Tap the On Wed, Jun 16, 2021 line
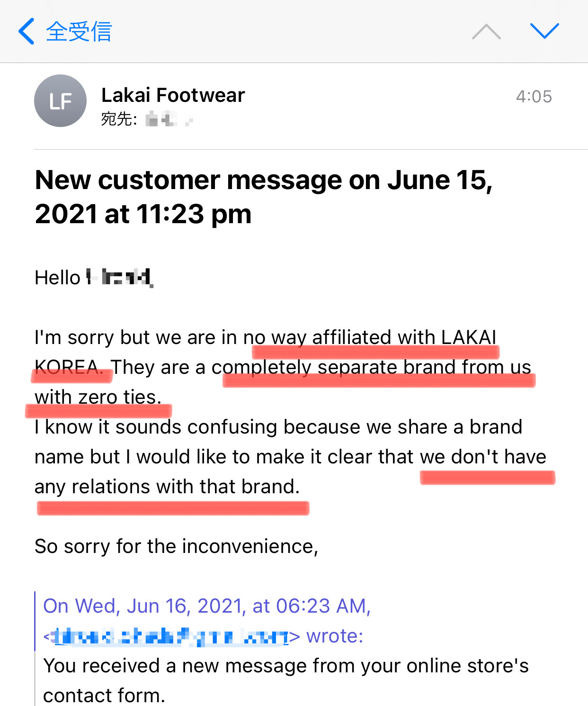The image size is (588, 706). coord(206,606)
